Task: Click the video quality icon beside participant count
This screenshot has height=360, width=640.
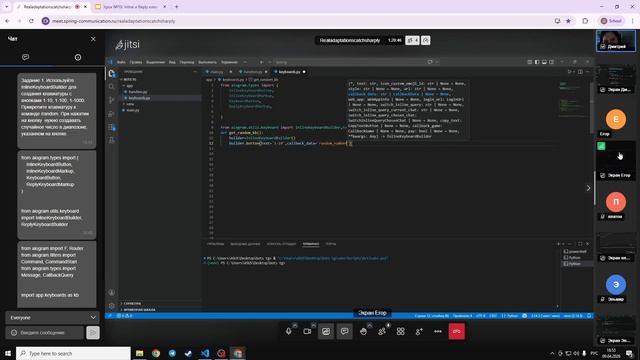Action: point(426,40)
